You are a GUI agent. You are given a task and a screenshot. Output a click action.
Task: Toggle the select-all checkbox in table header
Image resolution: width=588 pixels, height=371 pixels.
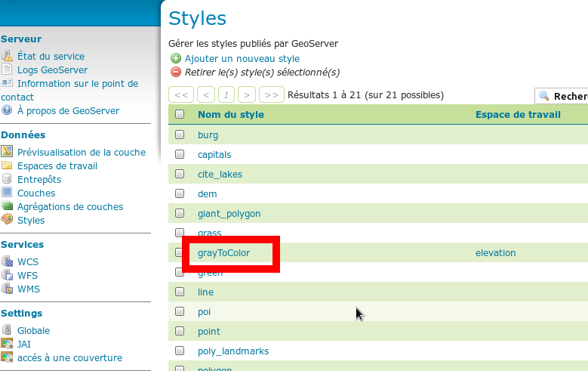(180, 114)
